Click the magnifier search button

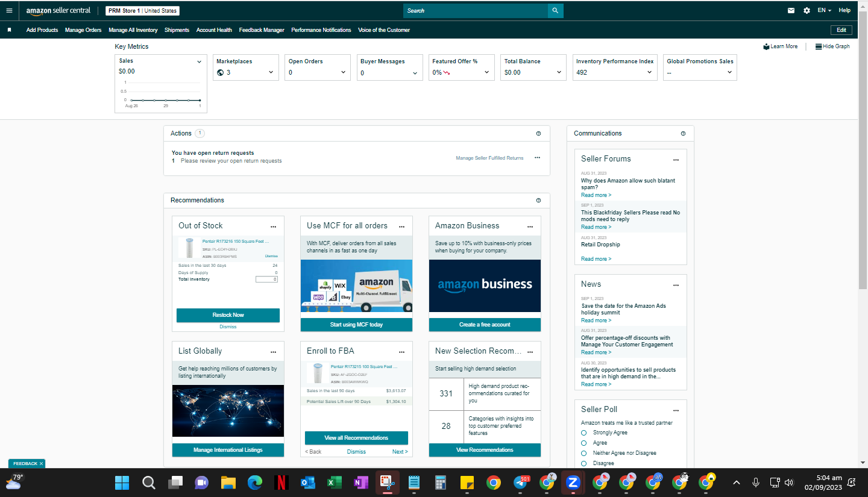click(555, 10)
